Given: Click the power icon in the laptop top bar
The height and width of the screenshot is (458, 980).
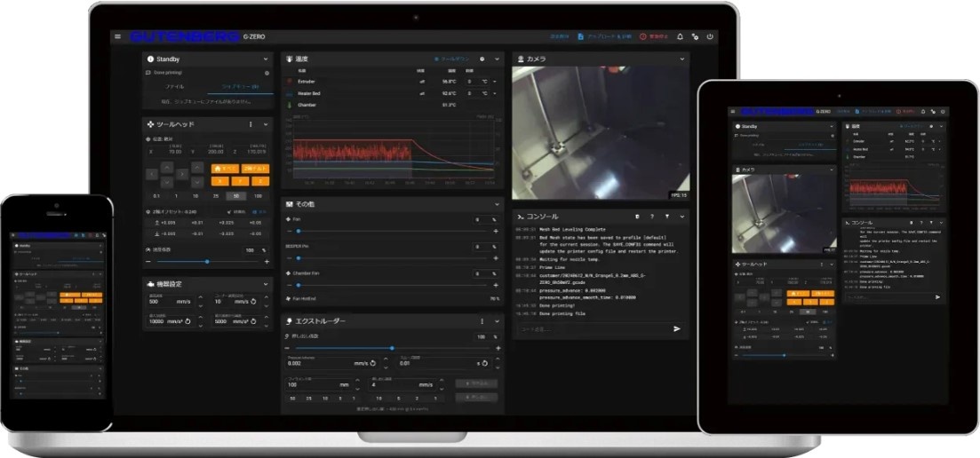Looking at the screenshot, I should pos(710,37).
